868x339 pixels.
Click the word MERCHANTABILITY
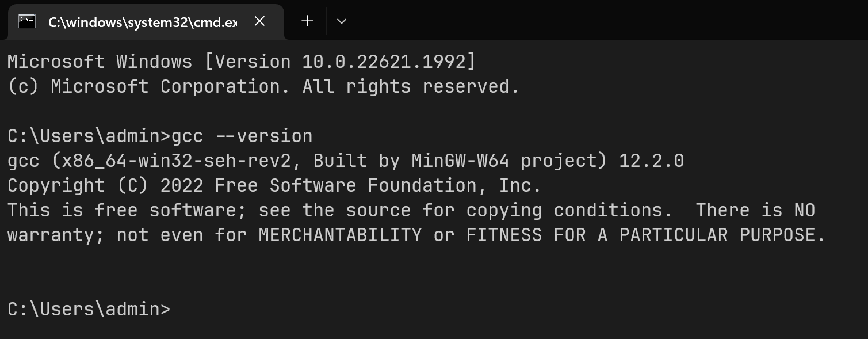coord(340,235)
